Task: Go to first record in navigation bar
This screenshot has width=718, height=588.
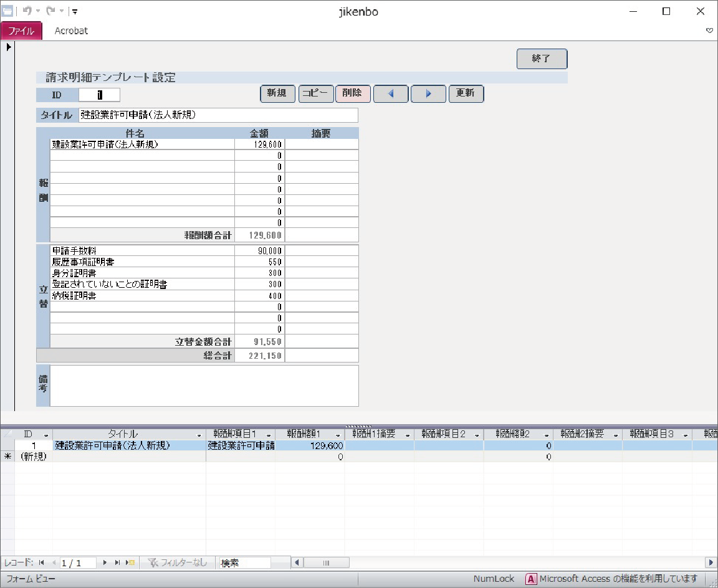Action: click(x=41, y=562)
